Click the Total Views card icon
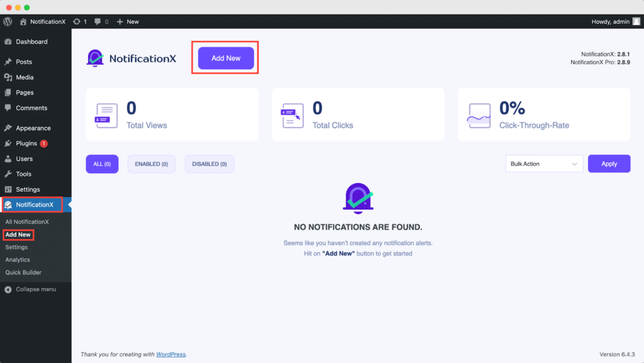Viewport: 644px width, 363px height. (106, 115)
